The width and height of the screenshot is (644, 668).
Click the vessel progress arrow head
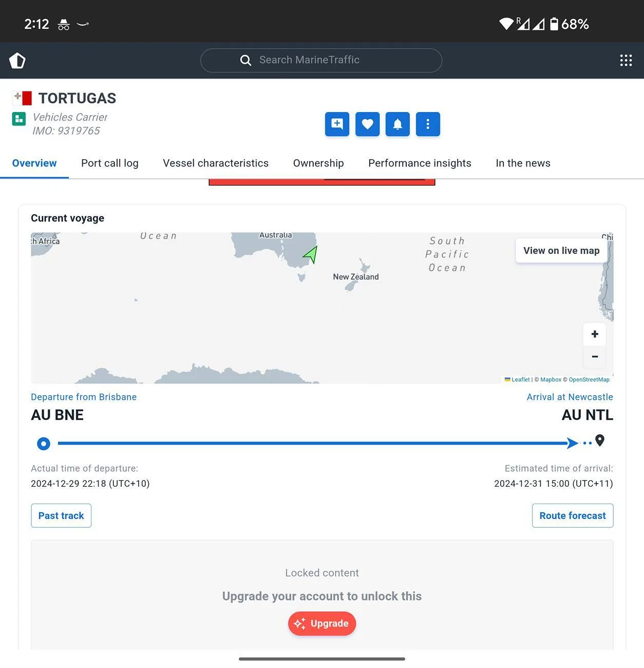[x=572, y=443]
